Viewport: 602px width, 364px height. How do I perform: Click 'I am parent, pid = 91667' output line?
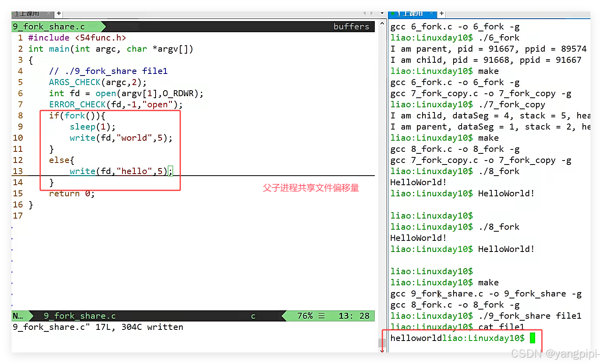coord(488,49)
